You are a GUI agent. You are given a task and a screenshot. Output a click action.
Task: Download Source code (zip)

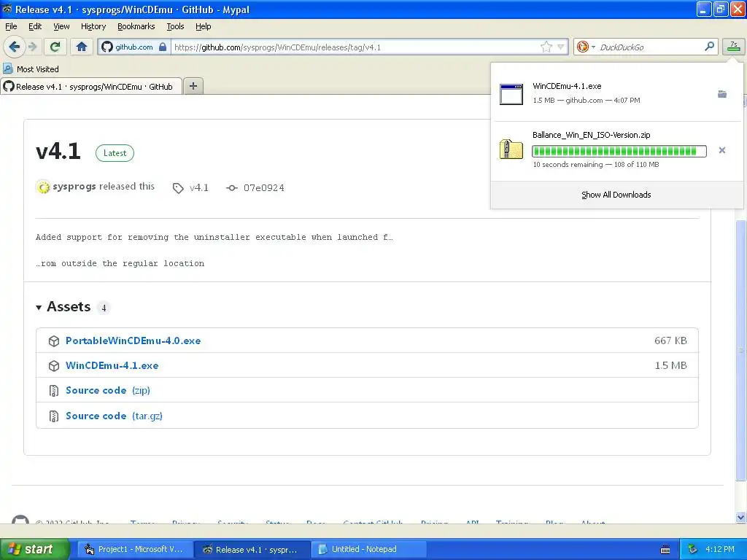coord(108,391)
